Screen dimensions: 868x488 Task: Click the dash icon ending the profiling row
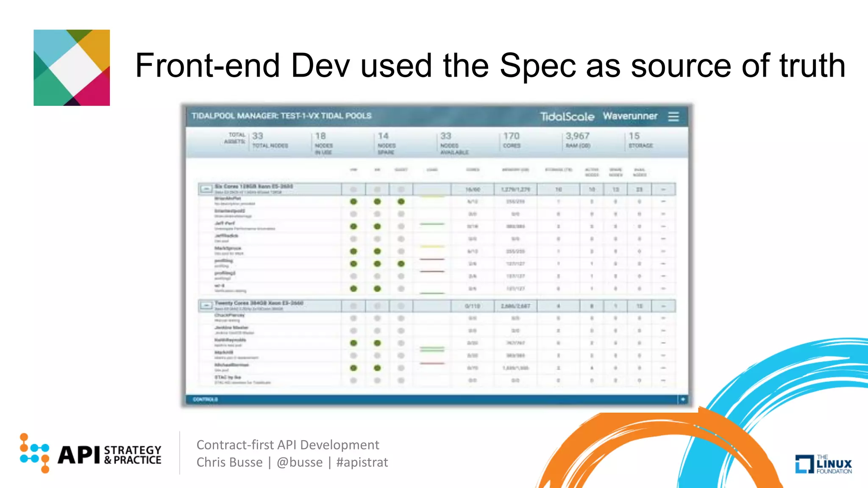pyautogui.click(x=663, y=264)
